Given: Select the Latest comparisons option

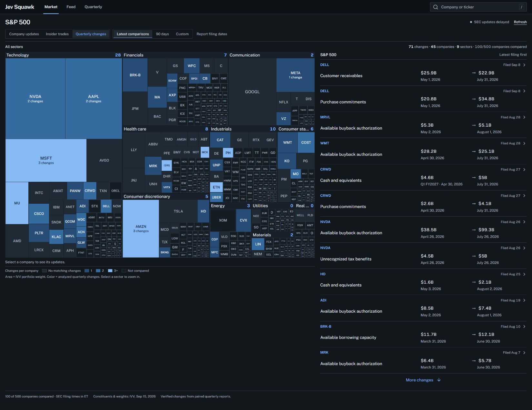Looking at the screenshot, I should (133, 34).
